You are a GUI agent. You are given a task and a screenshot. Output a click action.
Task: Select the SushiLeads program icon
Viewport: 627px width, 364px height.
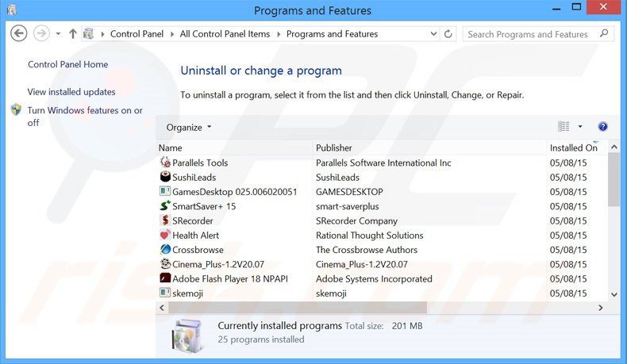tap(165, 178)
